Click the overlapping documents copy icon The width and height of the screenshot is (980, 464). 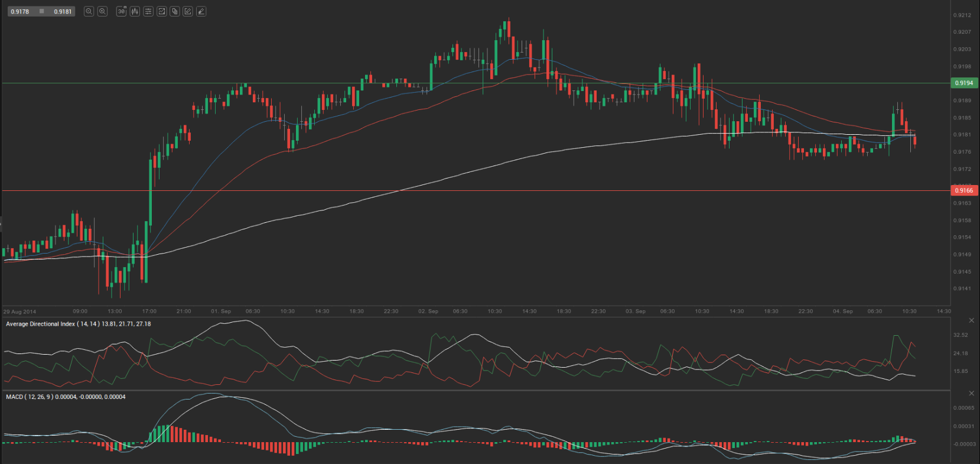tap(175, 11)
